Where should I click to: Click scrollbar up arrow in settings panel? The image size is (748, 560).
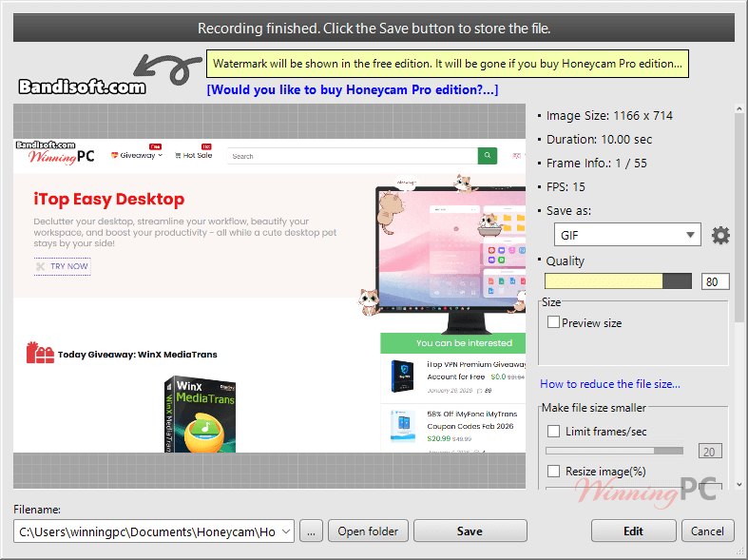[738, 109]
